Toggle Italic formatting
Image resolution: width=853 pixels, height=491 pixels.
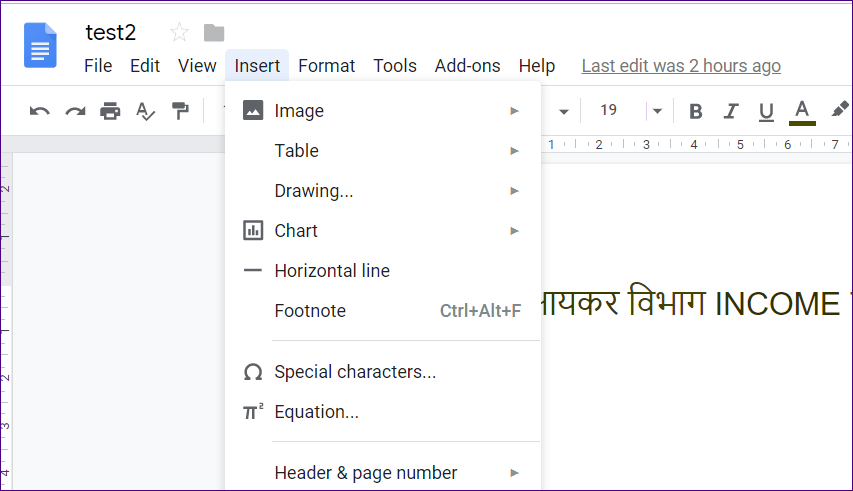[731, 111]
